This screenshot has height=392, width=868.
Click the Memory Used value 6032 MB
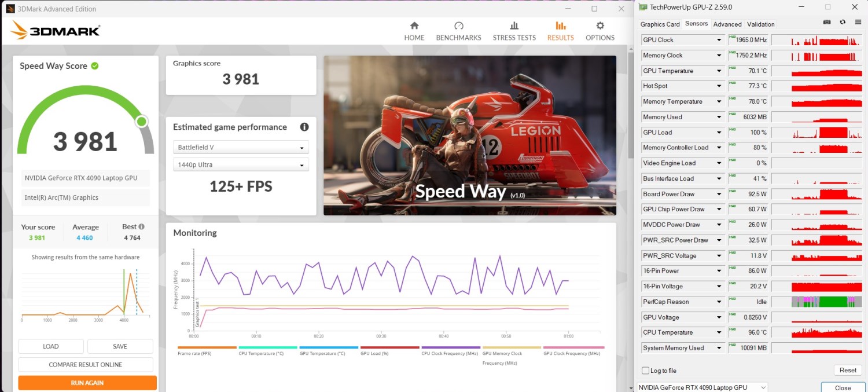tap(754, 117)
